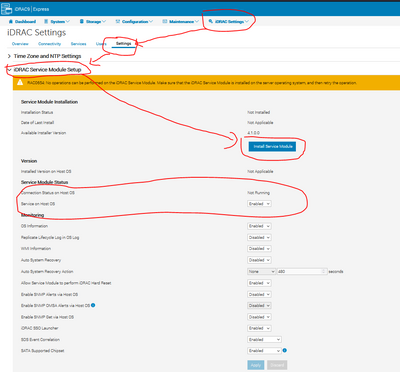Open Allow iDRAC Hard Reset dropdown
The height and width of the screenshot is (372, 400).
259,283
